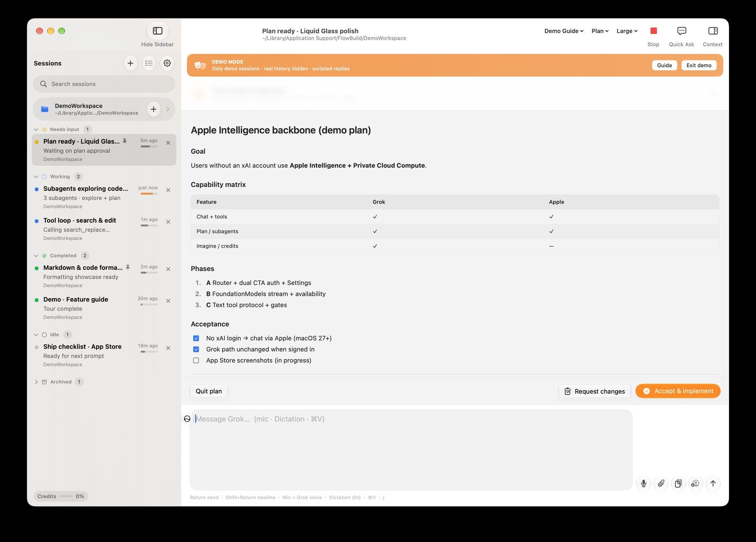This screenshot has width=756, height=542.
Task: Close the Subagents exploring code session
Action: click(x=168, y=190)
